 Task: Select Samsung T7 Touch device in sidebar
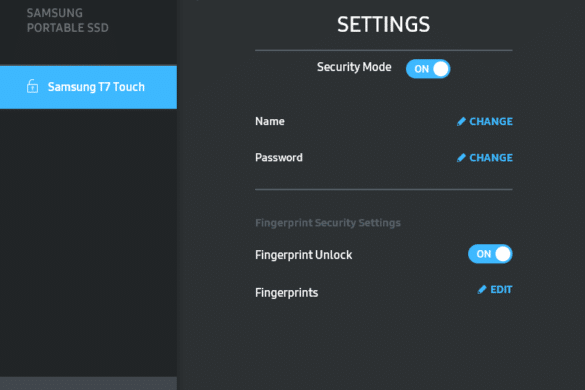point(88,87)
